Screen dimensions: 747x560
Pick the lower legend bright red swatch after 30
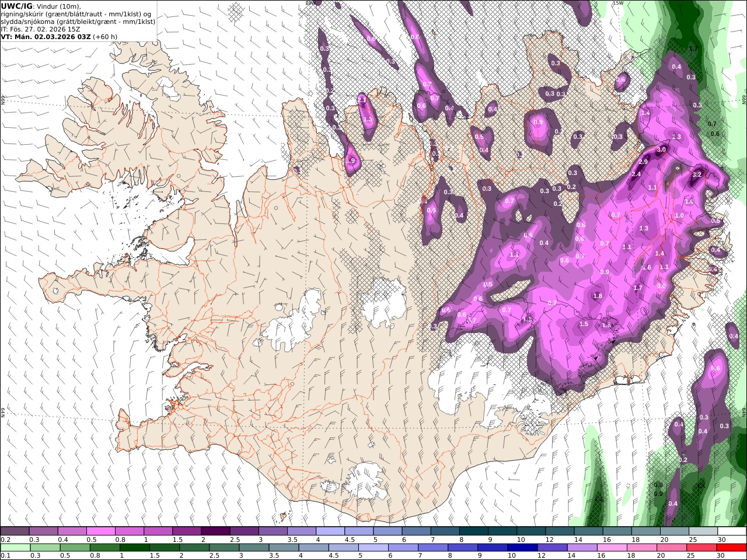click(x=731, y=547)
